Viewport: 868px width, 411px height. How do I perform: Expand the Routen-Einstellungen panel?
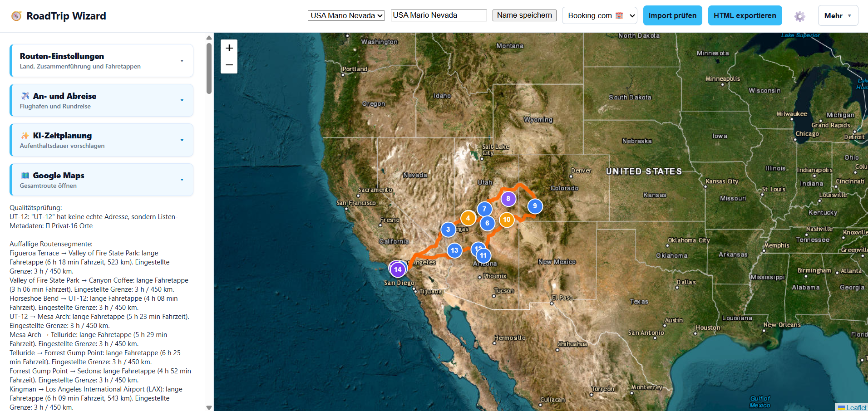102,61
